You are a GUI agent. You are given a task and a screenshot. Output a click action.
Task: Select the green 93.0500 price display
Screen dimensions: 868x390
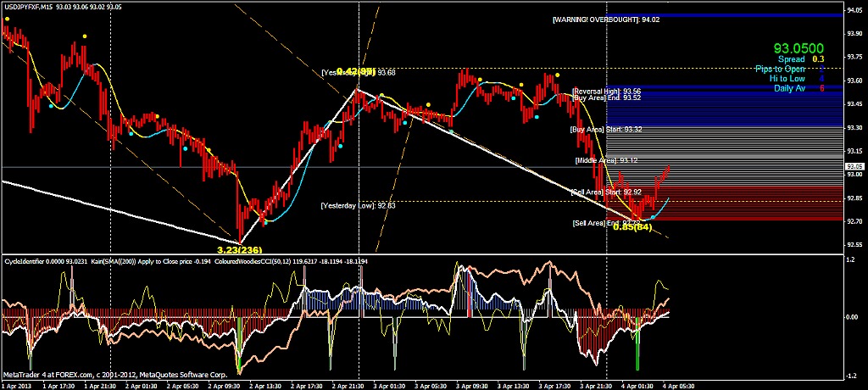coord(798,49)
